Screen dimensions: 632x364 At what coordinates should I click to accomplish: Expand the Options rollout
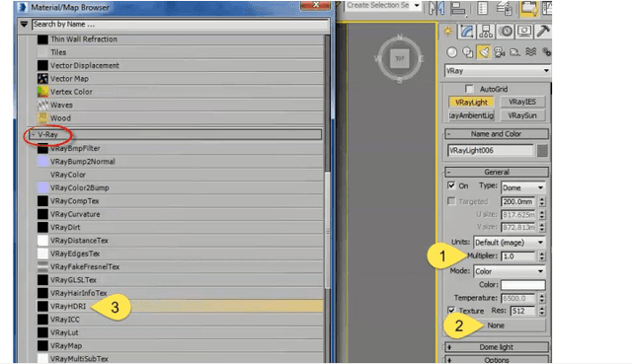(496, 359)
